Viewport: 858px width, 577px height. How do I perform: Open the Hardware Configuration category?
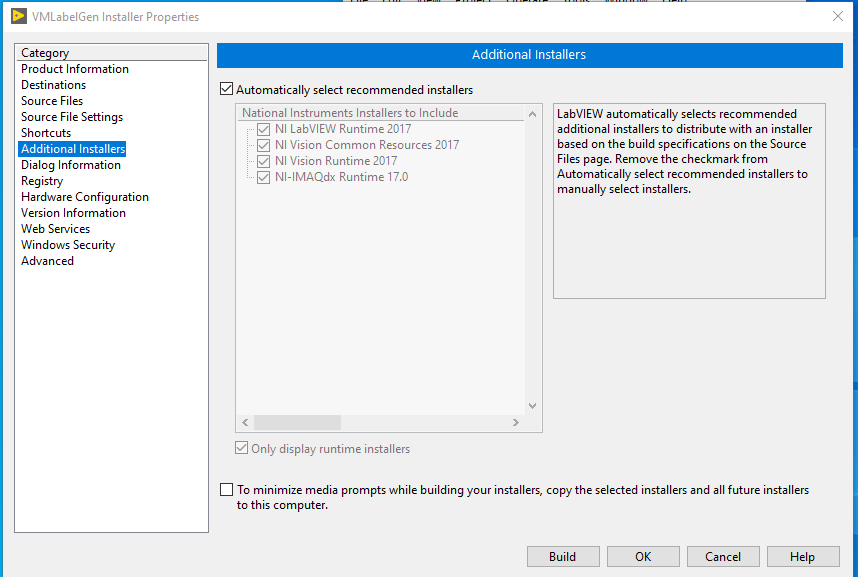85,197
